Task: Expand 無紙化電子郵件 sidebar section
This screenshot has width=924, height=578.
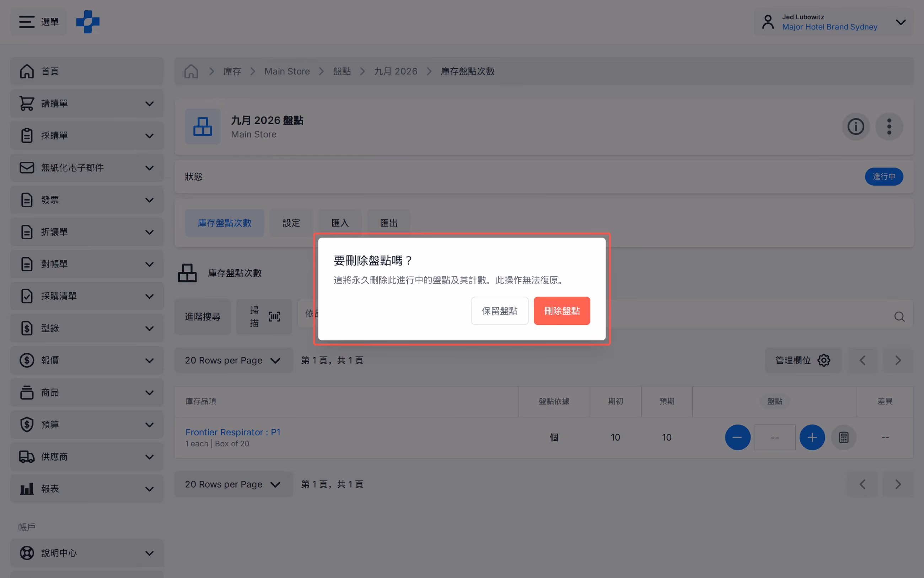Action: click(x=87, y=168)
